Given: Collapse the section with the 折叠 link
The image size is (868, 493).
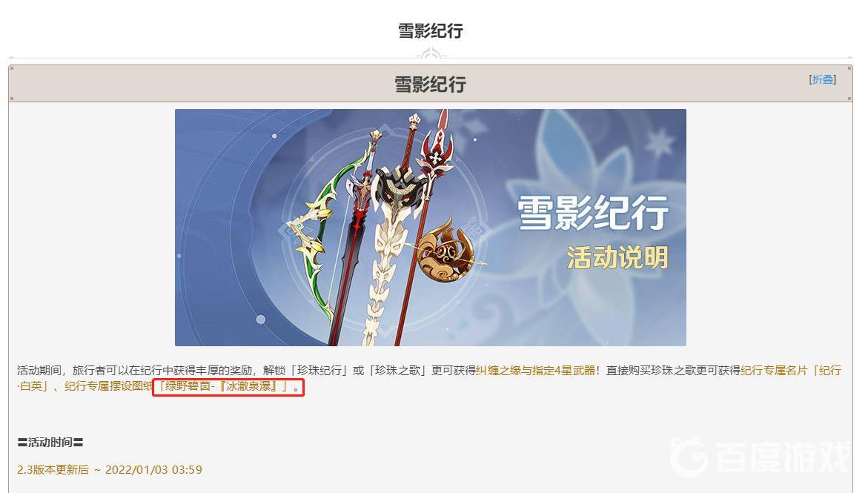Looking at the screenshot, I should tap(822, 79).
